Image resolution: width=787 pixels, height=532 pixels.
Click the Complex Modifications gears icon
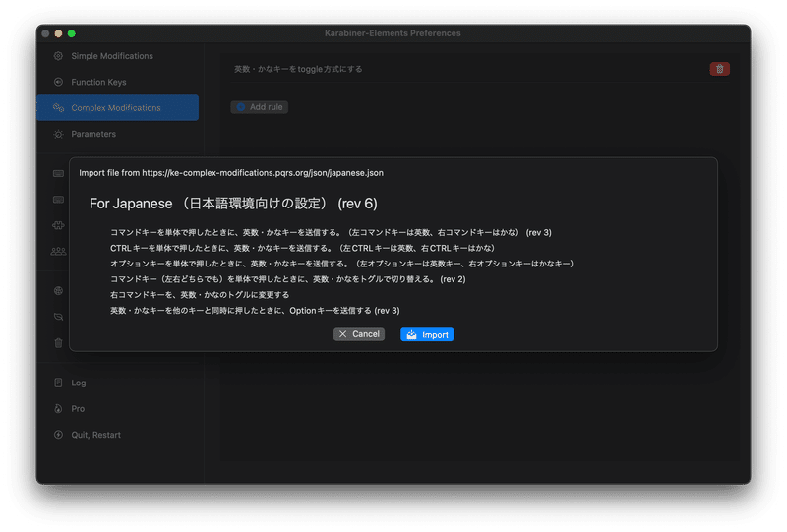click(58, 108)
